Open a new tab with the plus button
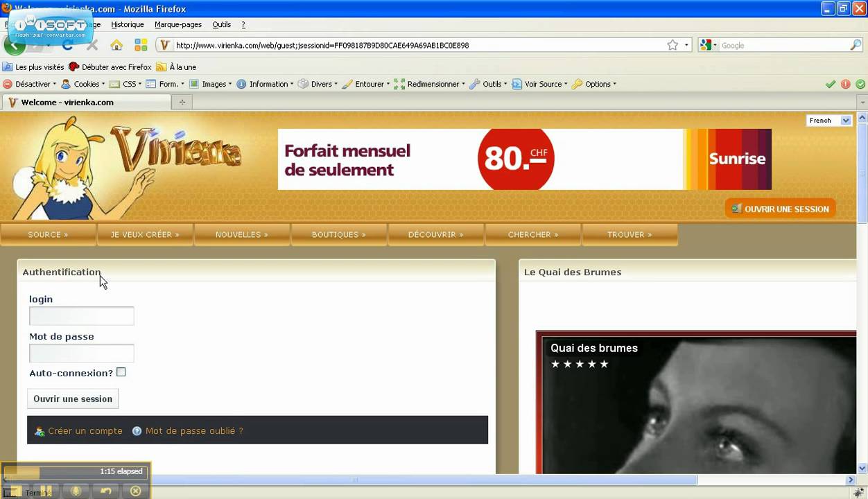Viewport: 868px width, 499px height. [x=182, y=102]
